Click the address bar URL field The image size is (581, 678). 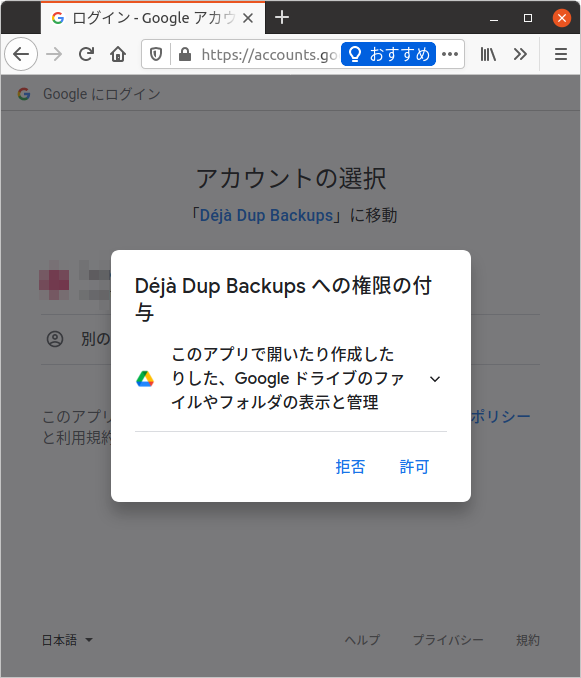point(268,54)
